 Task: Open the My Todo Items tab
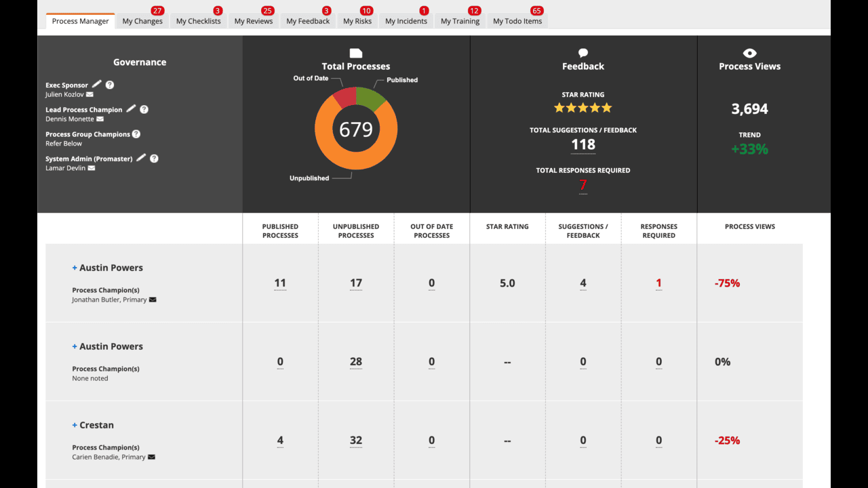(517, 21)
